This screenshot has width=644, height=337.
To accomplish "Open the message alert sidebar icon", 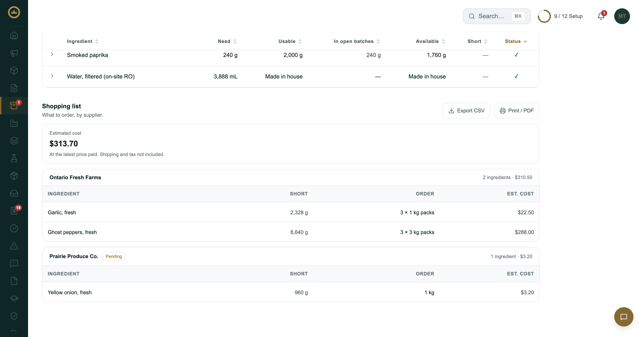I will (x=14, y=263).
